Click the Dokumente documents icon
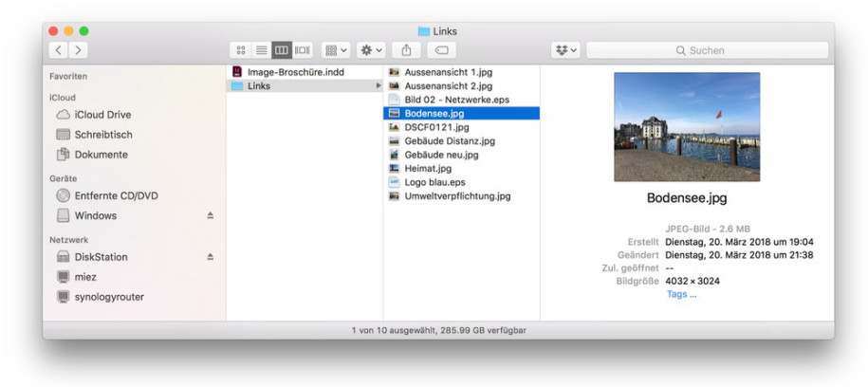Image resolution: width=868 pixels, height=387 pixels. click(x=64, y=155)
